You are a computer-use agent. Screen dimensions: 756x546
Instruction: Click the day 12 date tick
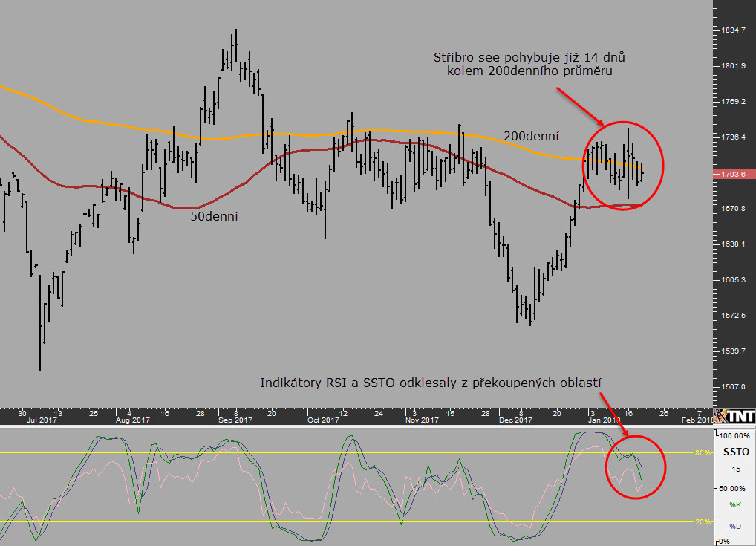coord(343,413)
